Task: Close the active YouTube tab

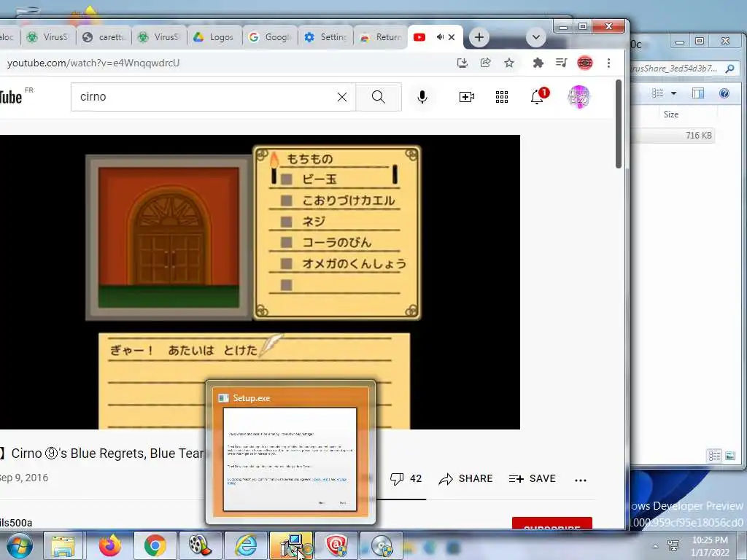Action: click(452, 37)
